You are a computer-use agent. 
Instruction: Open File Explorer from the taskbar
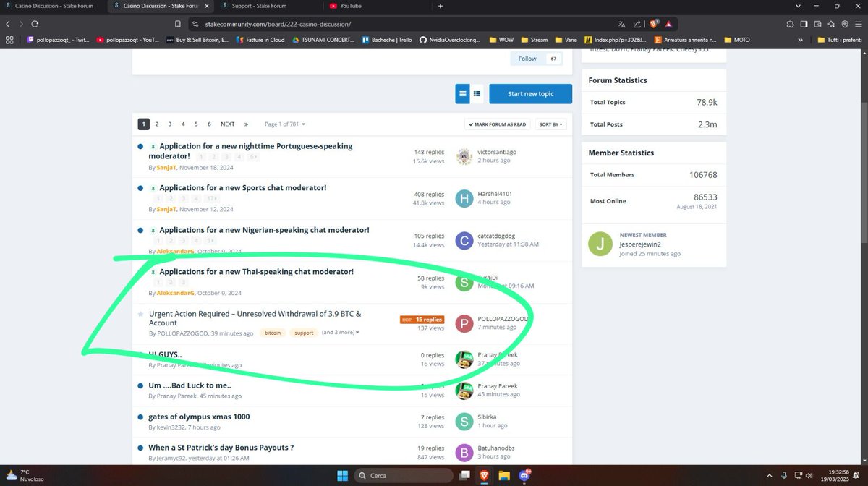pyautogui.click(x=504, y=475)
